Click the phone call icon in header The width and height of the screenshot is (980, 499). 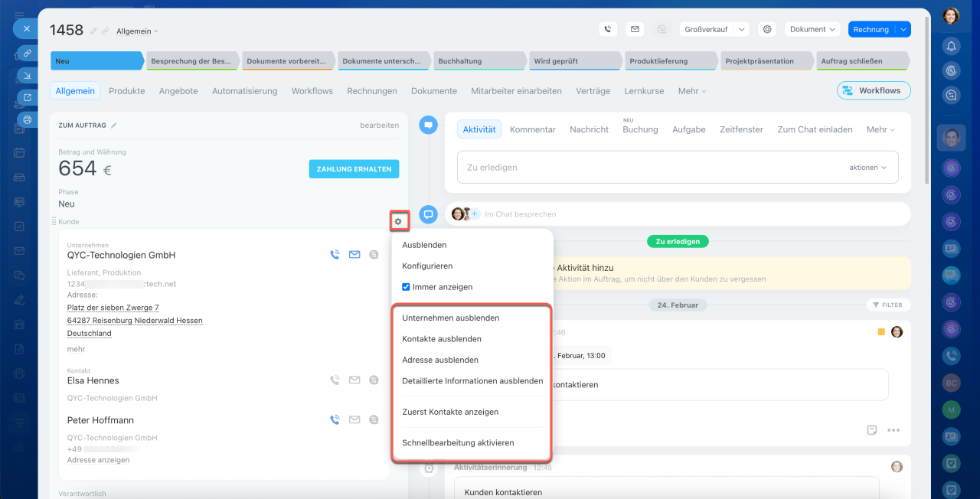click(x=608, y=29)
